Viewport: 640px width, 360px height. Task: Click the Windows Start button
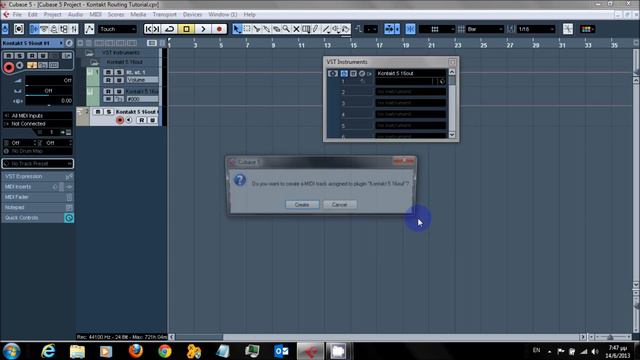click(11, 351)
